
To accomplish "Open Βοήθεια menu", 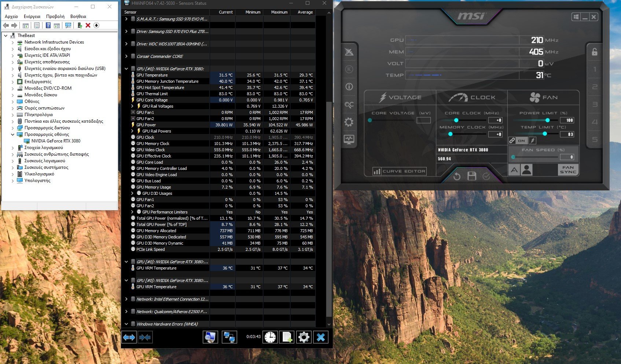I will click(x=78, y=16).
